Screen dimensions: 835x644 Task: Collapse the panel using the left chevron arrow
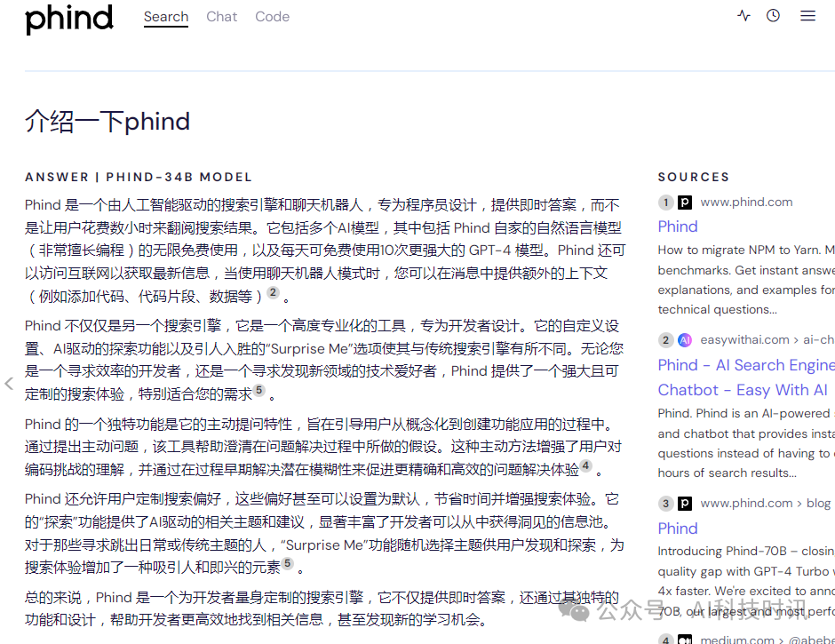pyautogui.click(x=8, y=383)
